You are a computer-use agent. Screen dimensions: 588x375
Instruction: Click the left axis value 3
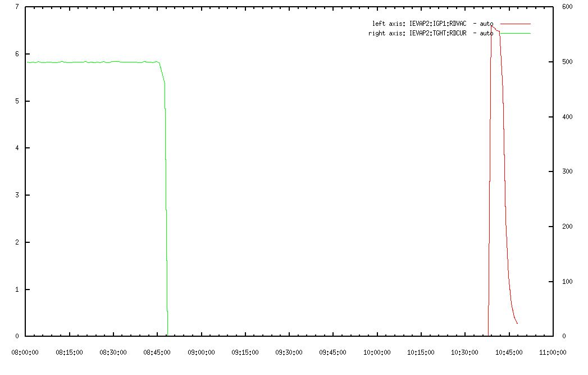[x=17, y=195]
